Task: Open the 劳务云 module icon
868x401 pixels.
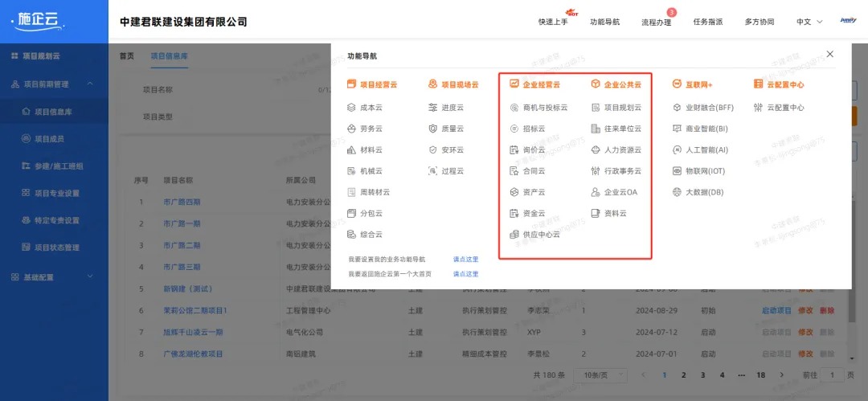Action: click(351, 129)
